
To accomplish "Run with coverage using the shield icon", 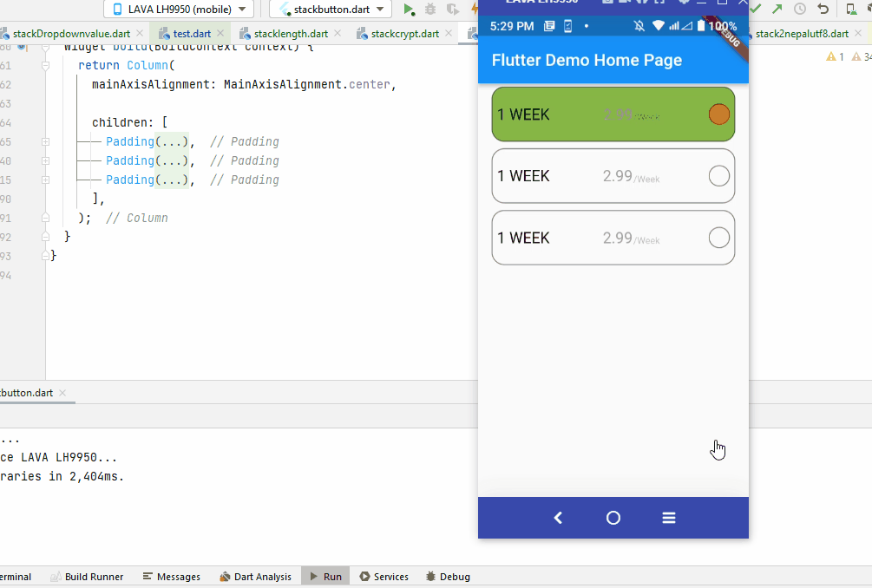I will coord(453,9).
